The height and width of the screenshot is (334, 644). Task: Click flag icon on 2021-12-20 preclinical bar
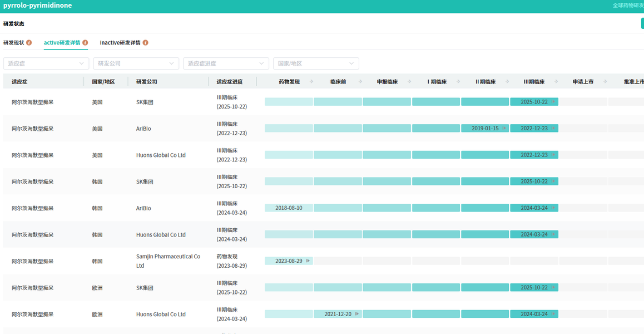coord(357,314)
